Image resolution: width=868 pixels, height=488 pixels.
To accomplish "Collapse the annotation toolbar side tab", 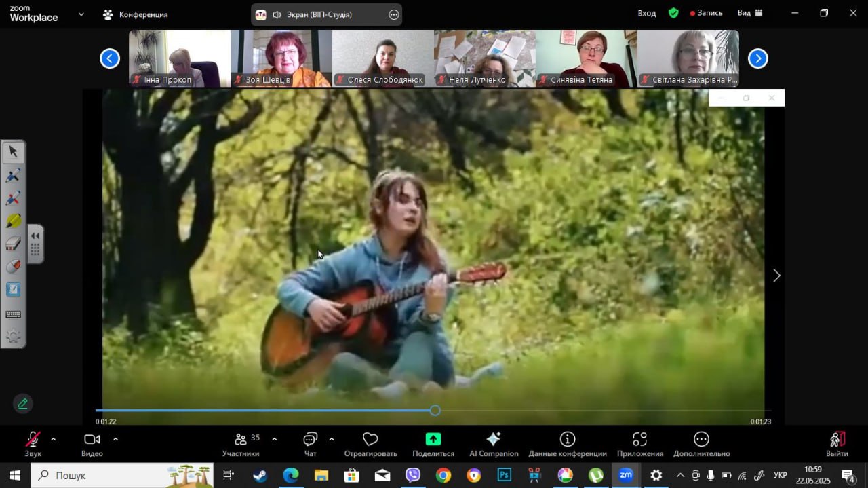I will (35, 244).
